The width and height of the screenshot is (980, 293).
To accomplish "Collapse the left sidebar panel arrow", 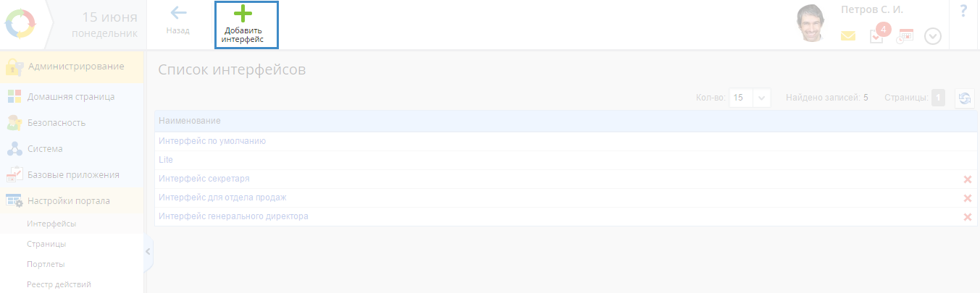I will [x=148, y=252].
